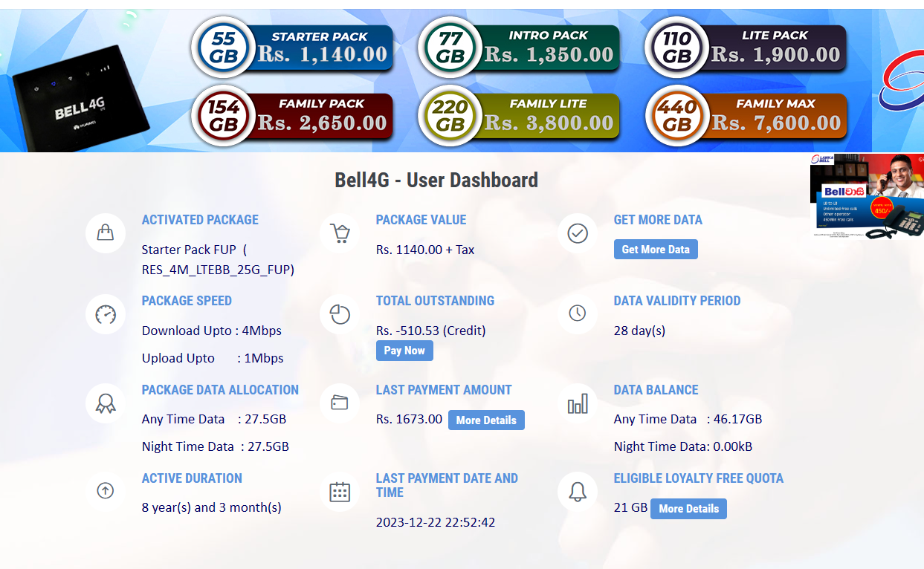Click the calendar icon beside Last Payment Date
Screen dimensions: 924x569
click(x=340, y=492)
